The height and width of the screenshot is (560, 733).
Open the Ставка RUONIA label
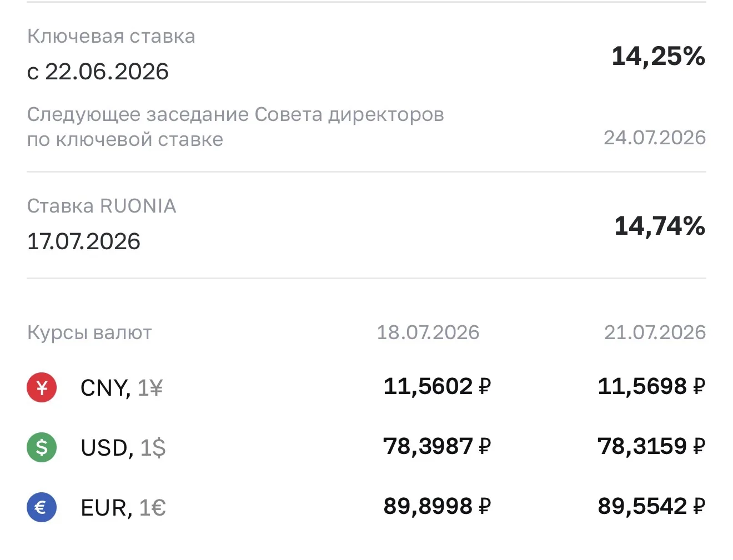[x=102, y=206]
